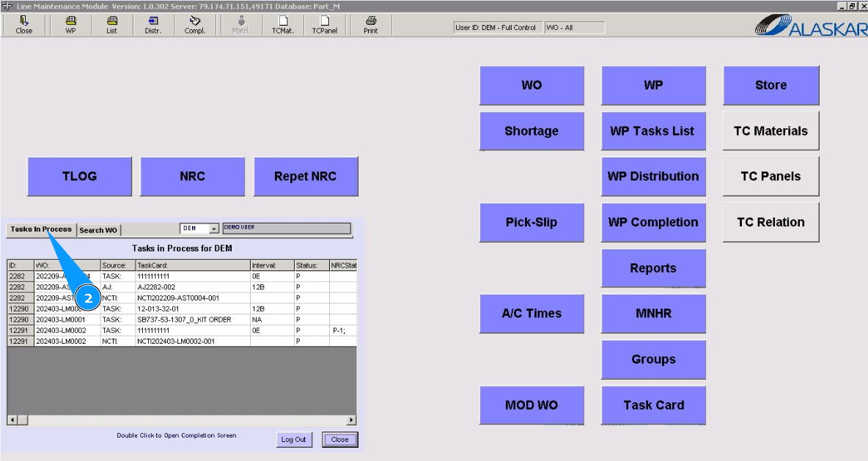Click the Log Out button

pyautogui.click(x=293, y=440)
